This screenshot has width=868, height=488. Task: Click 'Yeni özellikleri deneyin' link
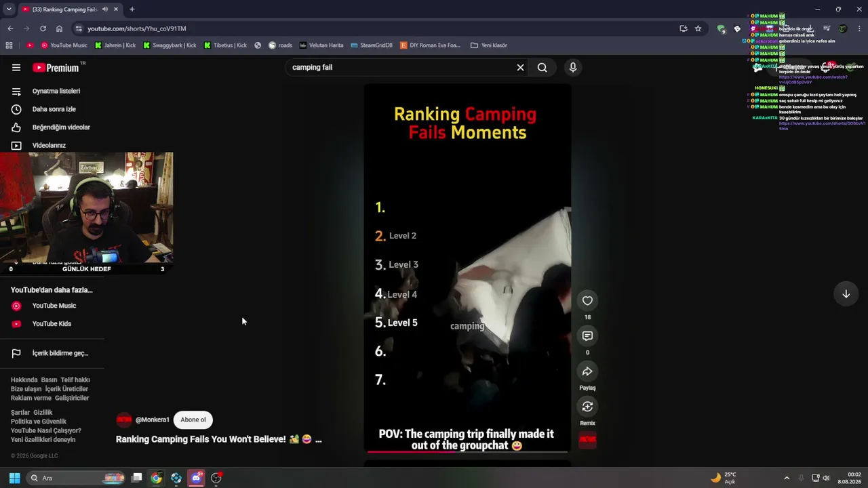(43, 440)
